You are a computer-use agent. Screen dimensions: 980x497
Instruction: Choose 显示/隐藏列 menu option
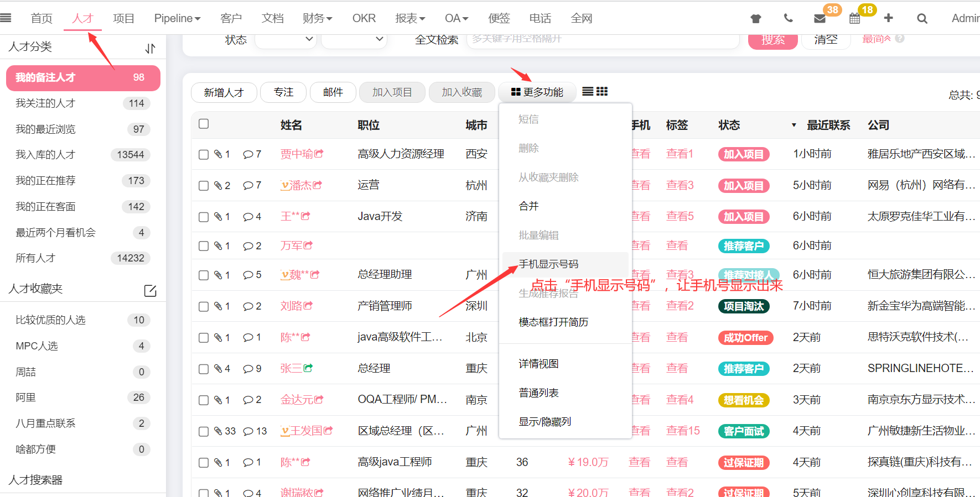pyautogui.click(x=565, y=422)
